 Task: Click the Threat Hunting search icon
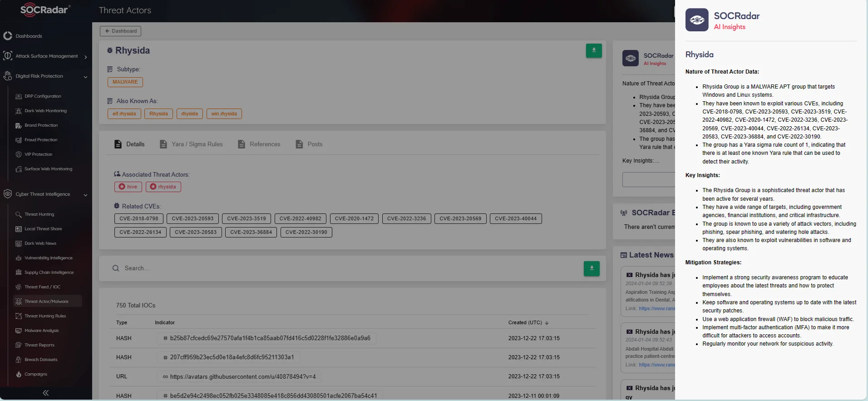click(x=19, y=214)
